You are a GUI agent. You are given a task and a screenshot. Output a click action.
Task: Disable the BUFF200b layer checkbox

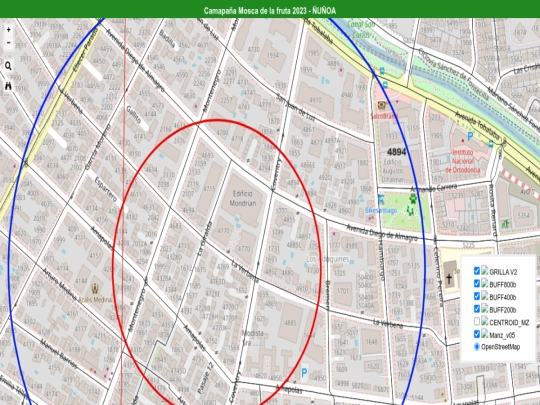click(x=477, y=309)
